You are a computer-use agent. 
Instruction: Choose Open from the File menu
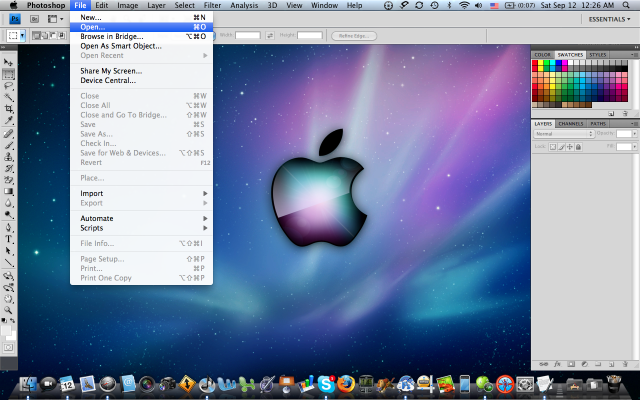(x=141, y=27)
